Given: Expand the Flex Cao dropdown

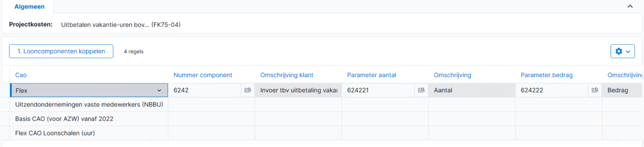Looking at the screenshot, I should pyautogui.click(x=159, y=90).
